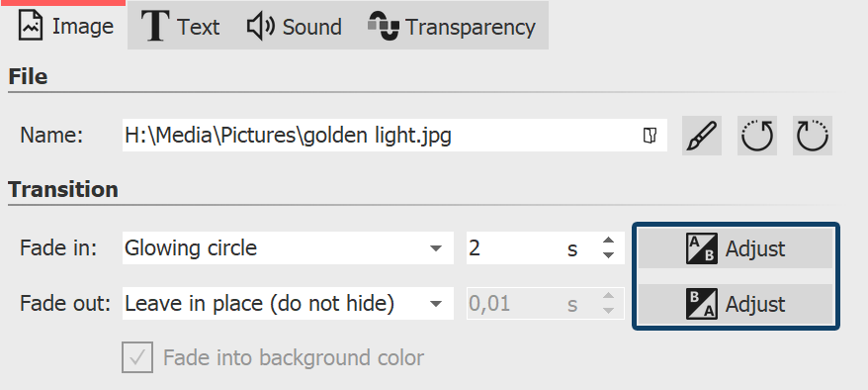Increase Fade in duration with up arrow
This screenshot has width=868, height=390.
click(x=608, y=241)
